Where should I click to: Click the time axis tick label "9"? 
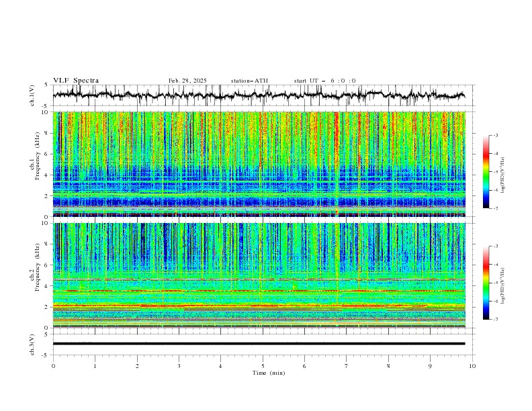(430, 366)
